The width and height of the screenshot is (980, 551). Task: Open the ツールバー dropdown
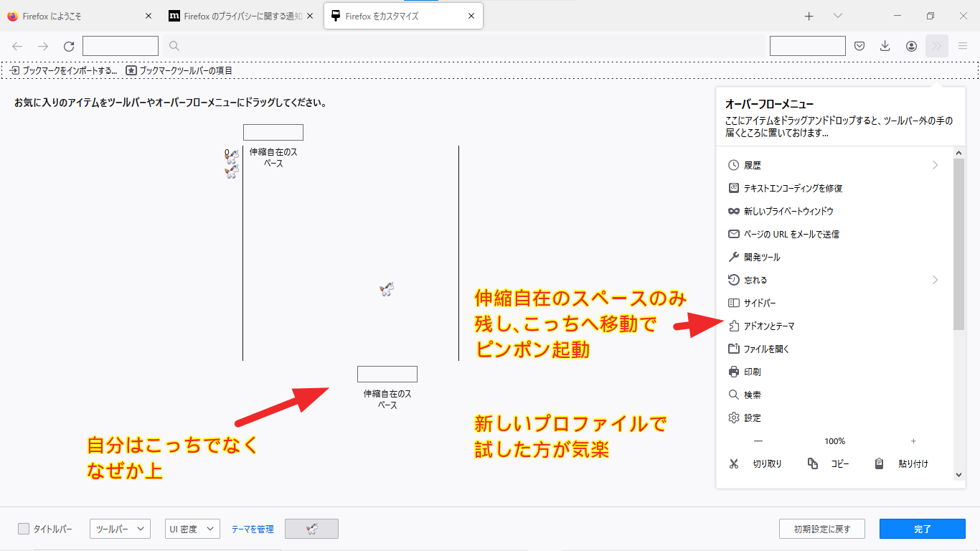tap(120, 529)
